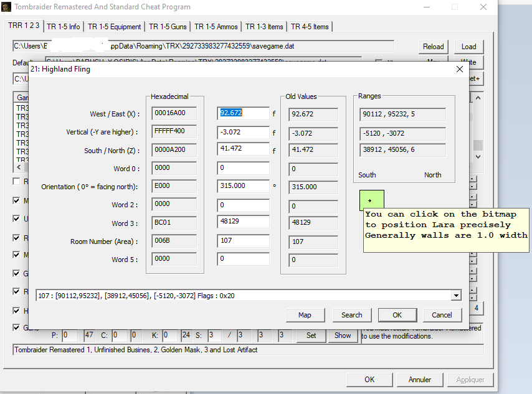The width and height of the screenshot is (532, 394).
Task: Select the TR 1-5 Guns tab
Action: [x=168, y=27]
